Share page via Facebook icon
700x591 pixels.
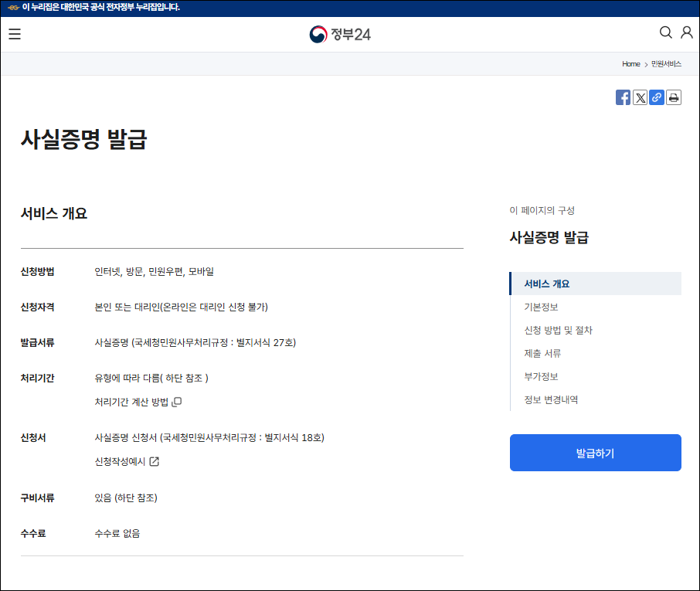pos(623,97)
